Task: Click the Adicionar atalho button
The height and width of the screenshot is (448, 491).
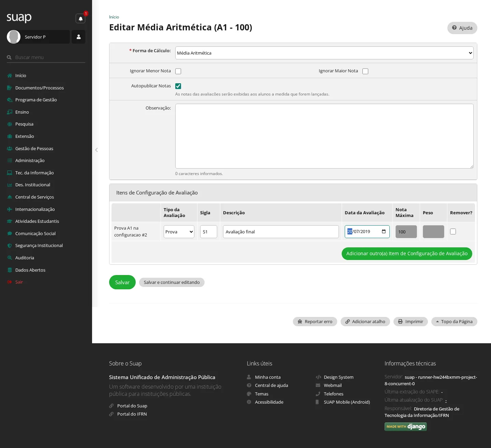Action: tap(365, 322)
